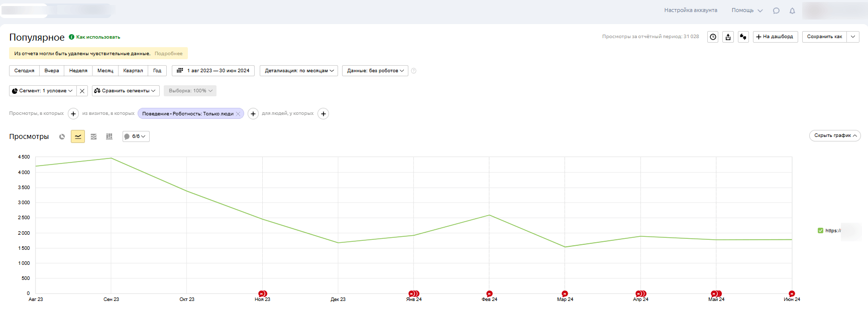Click the annotation marker at Май 24
Screen dimensions: 868x310
tap(715, 294)
